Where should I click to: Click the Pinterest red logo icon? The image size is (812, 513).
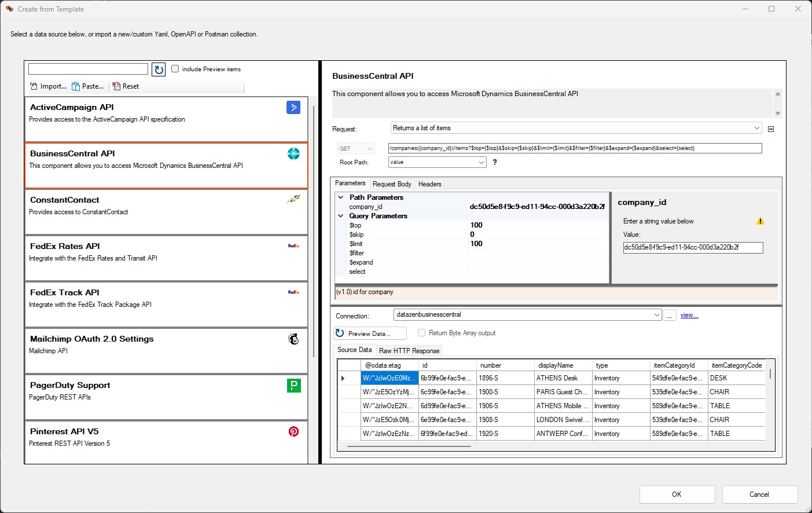(293, 431)
